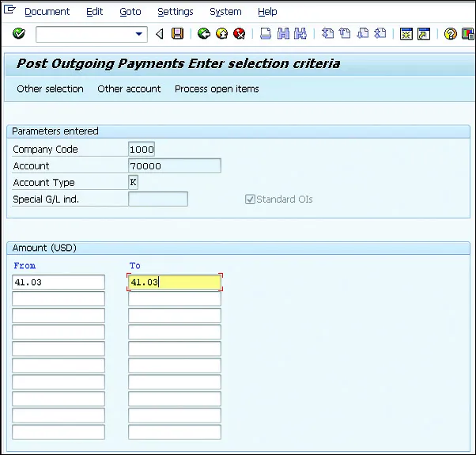Click the green Enter checkmark icon
The image size is (476, 455).
19,34
